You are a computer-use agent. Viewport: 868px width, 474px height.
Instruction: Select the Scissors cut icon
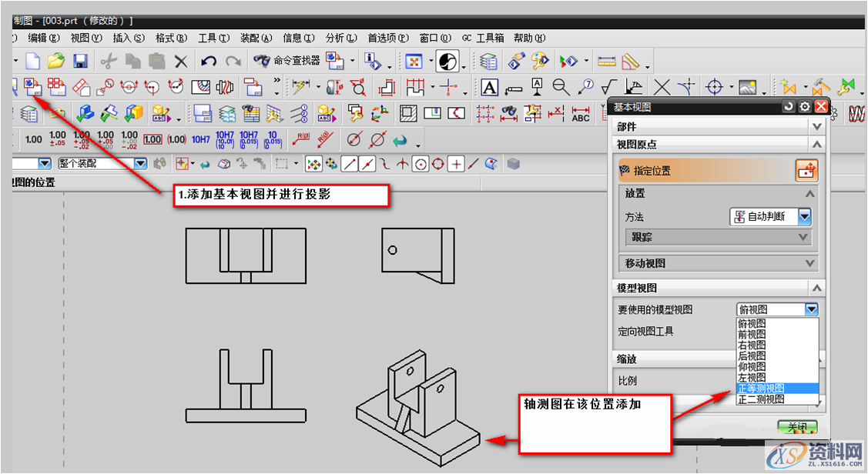(109, 61)
